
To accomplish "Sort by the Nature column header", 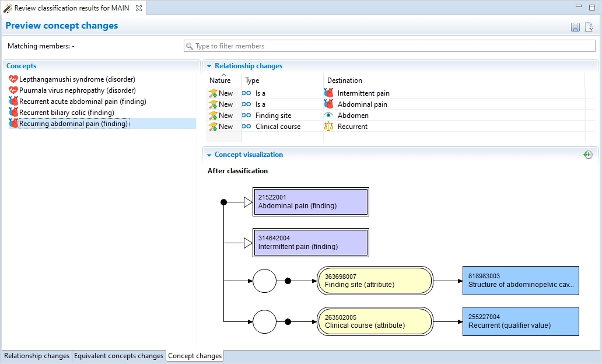I will coord(220,80).
